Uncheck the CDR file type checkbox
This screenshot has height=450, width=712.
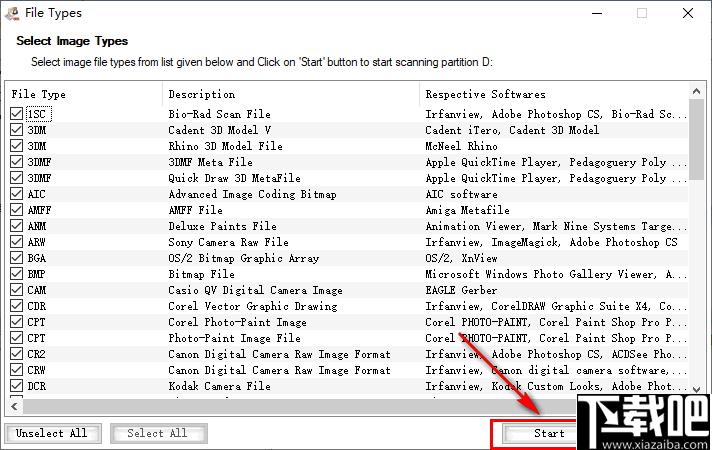pyautogui.click(x=16, y=306)
